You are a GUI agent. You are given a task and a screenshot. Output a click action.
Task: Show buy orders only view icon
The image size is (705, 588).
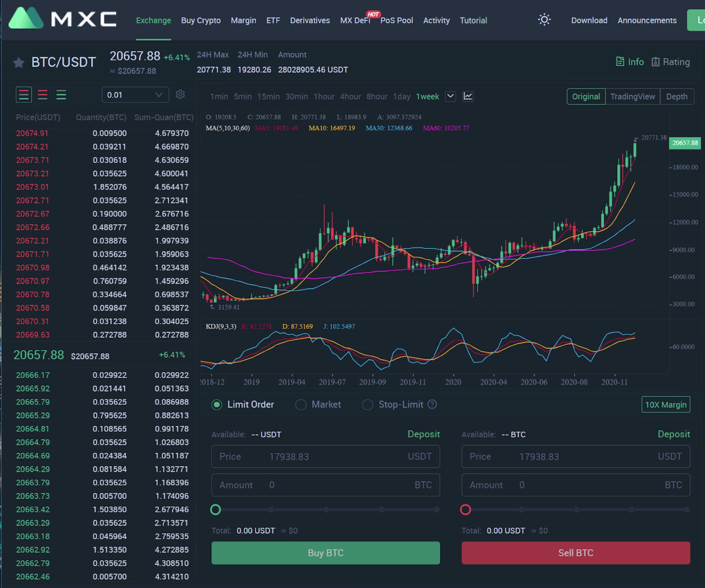pyautogui.click(x=61, y=95)
